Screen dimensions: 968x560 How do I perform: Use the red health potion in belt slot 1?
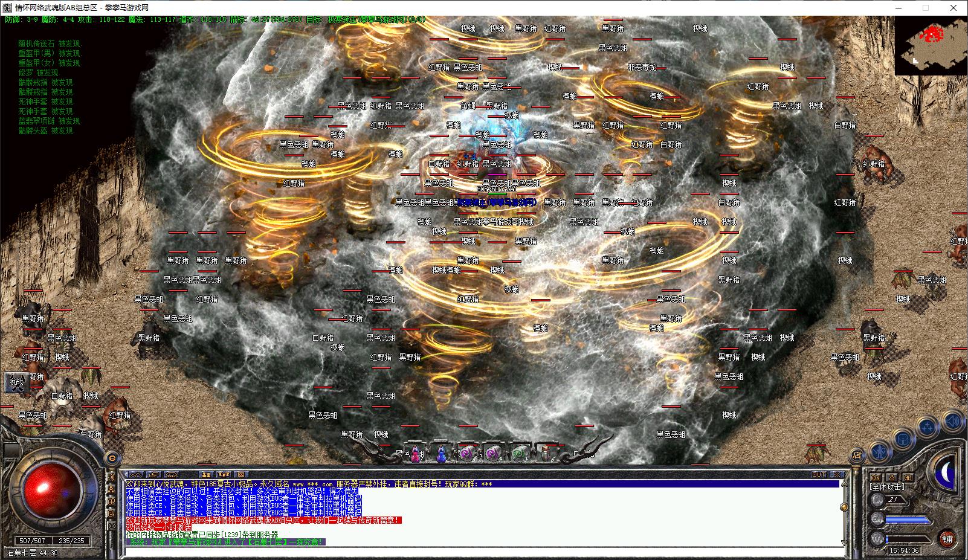click(416, 454)
